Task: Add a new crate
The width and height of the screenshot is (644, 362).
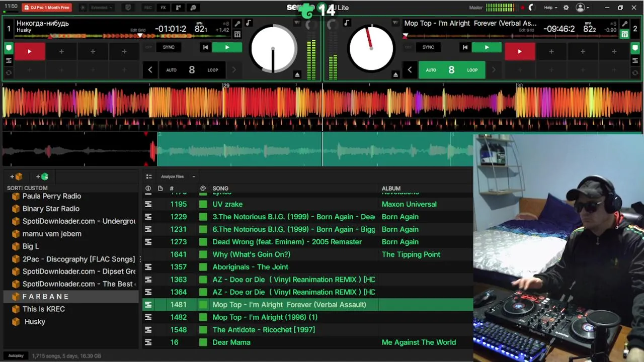Action: [16, 176]
